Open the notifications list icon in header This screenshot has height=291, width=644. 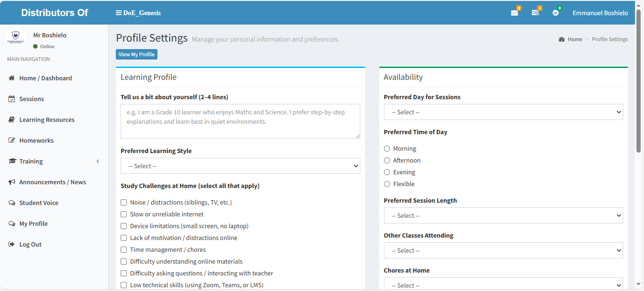(x=535, y=13)
